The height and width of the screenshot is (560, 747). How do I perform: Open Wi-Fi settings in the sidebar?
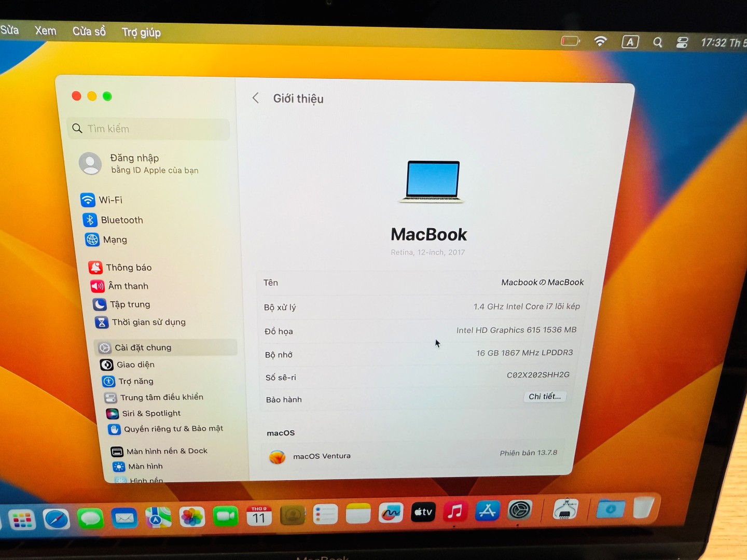tap(102, 200)
